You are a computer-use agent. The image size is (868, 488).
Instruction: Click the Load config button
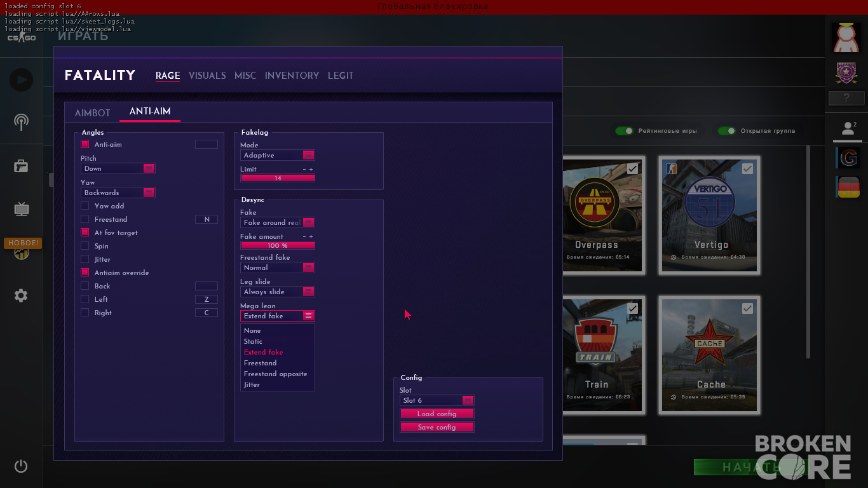[437, 414]
